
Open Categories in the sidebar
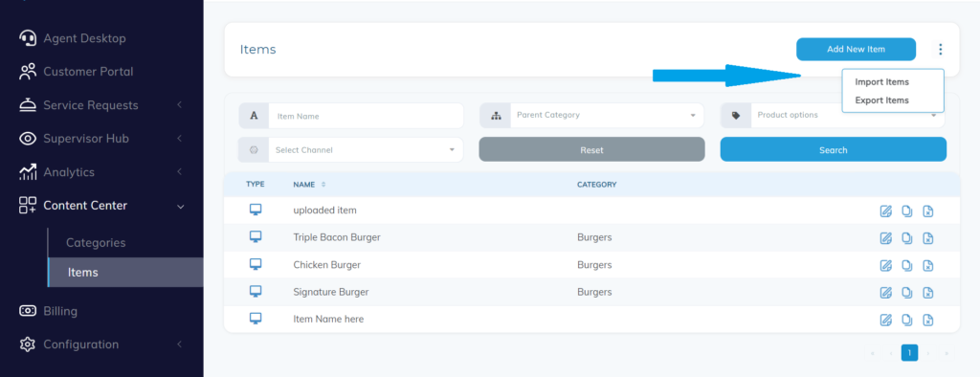tap(96, 243)
